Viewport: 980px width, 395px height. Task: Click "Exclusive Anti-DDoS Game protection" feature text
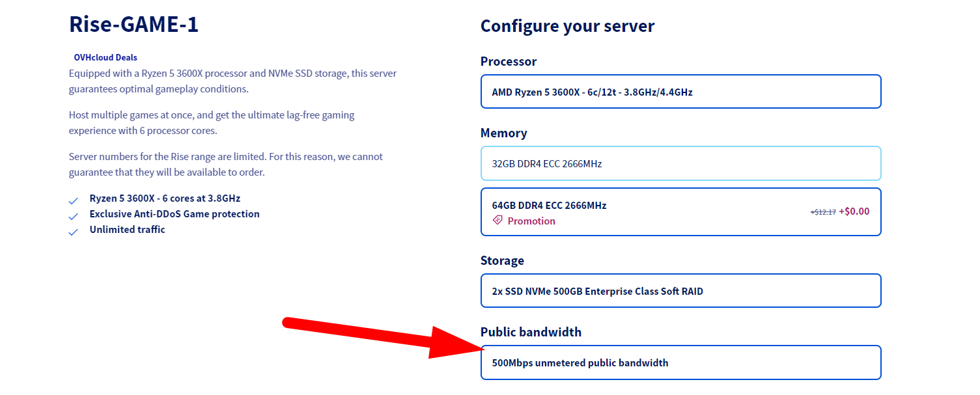coord(175,214)
